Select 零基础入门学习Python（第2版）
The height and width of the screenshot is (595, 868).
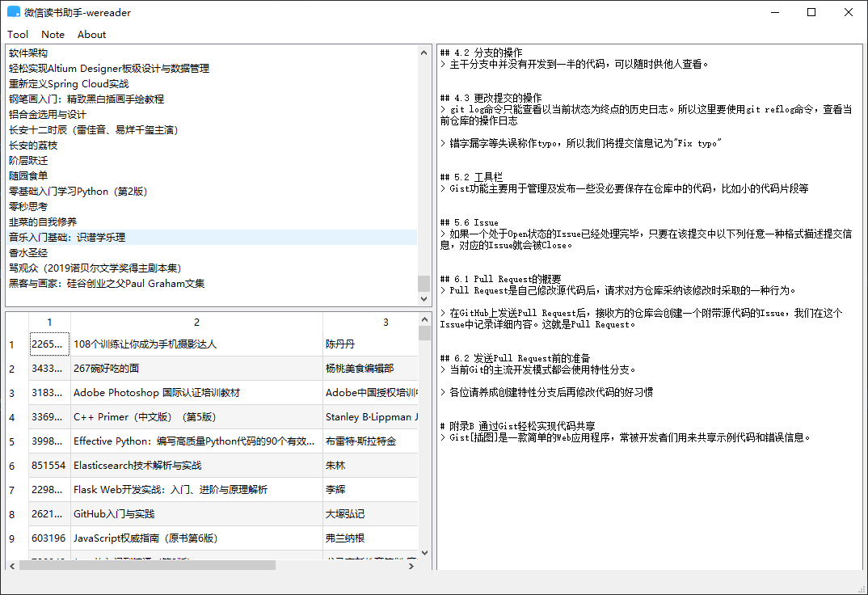click(x=212, y=192)
